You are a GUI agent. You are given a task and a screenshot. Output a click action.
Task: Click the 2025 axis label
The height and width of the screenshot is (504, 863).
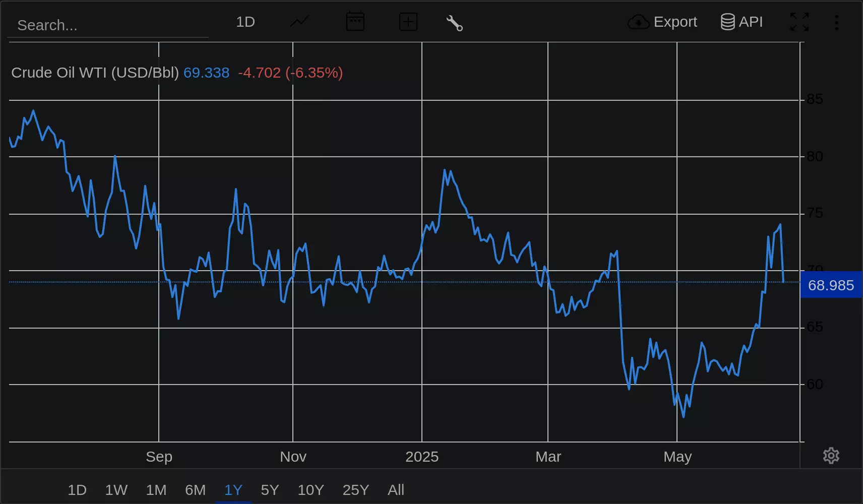pyautogui.click(x=422, y=457)
